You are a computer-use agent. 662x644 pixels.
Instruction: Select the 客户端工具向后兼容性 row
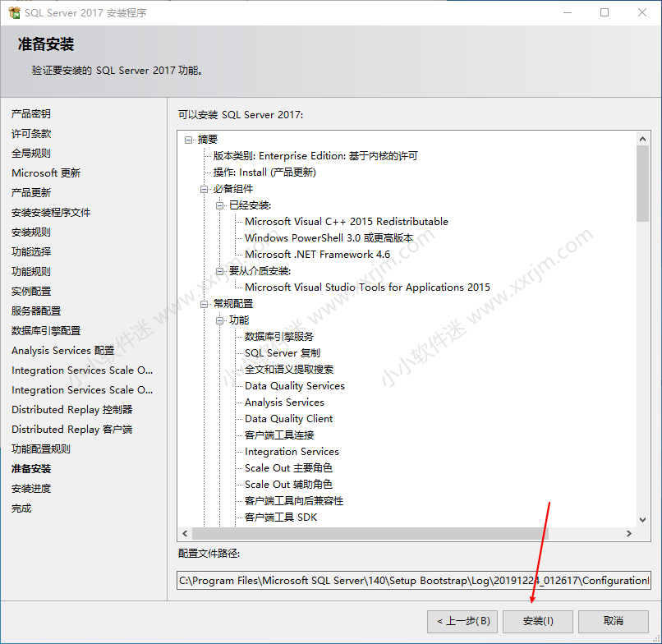pyautogui.click(x=294, y=501)
